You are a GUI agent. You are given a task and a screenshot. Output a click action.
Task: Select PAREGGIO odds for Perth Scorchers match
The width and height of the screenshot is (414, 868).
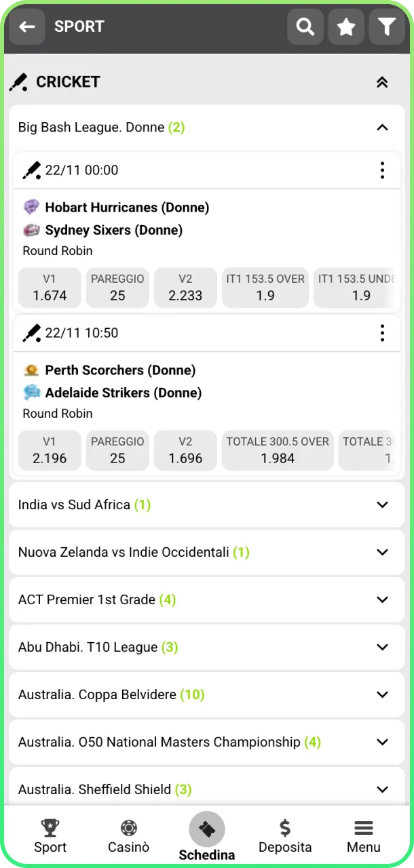pyautogui.click(x=117, y=450)
